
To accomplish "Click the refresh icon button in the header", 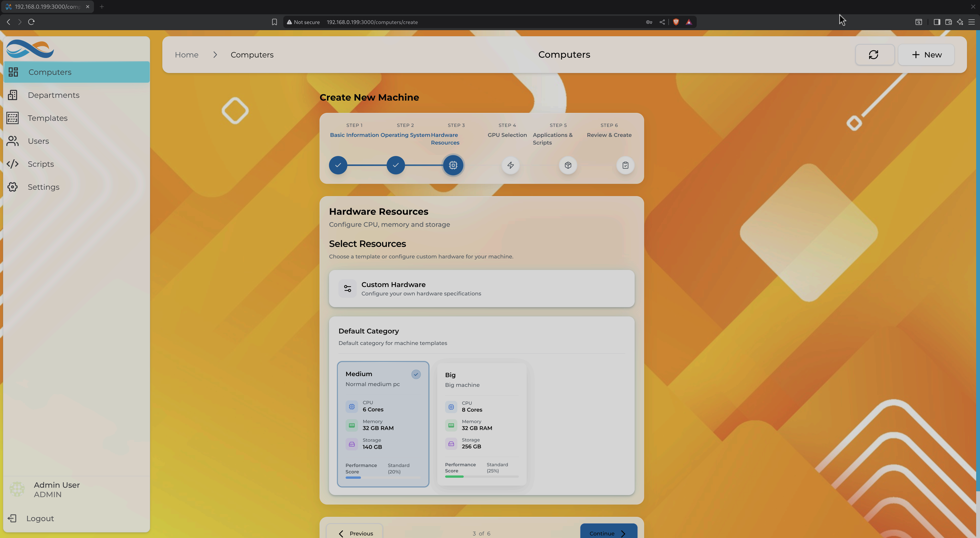I will [874, 55].
